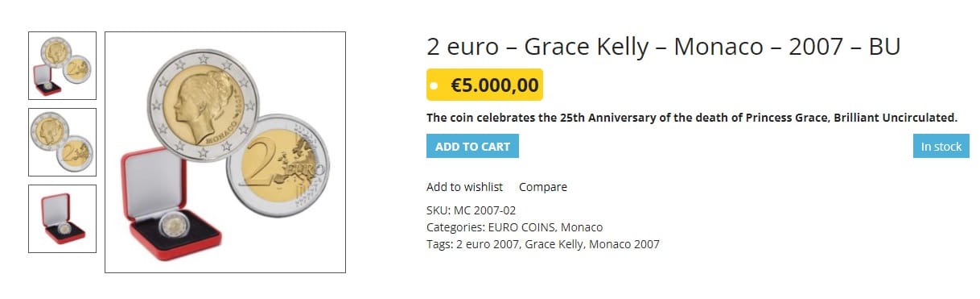Click the product description about Princess Grace
Image resolution: width=980 pixels, height=299 pixels.
(x=692, y=118)
